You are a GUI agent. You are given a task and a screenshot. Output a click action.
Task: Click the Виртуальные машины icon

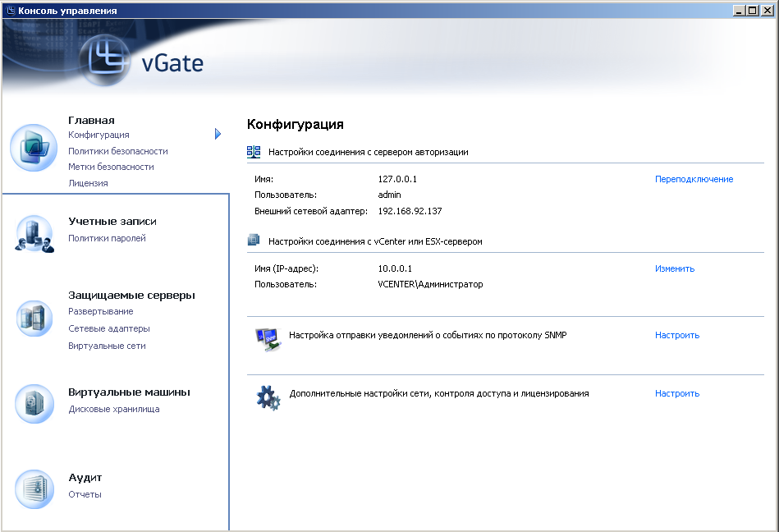(x=34, y=403)
